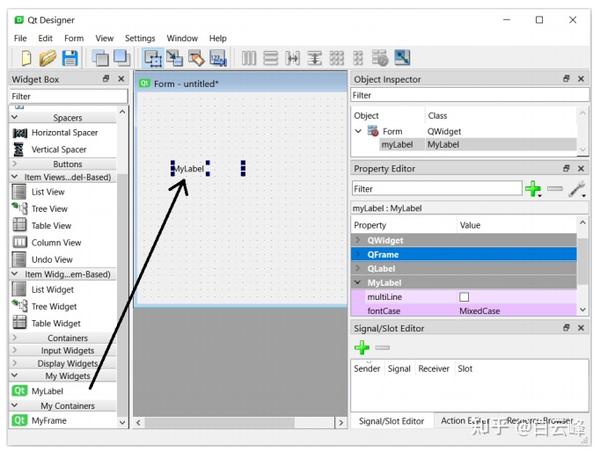Click the Property Editor filter field
600x452 pixels.
(x=436, y=189)
